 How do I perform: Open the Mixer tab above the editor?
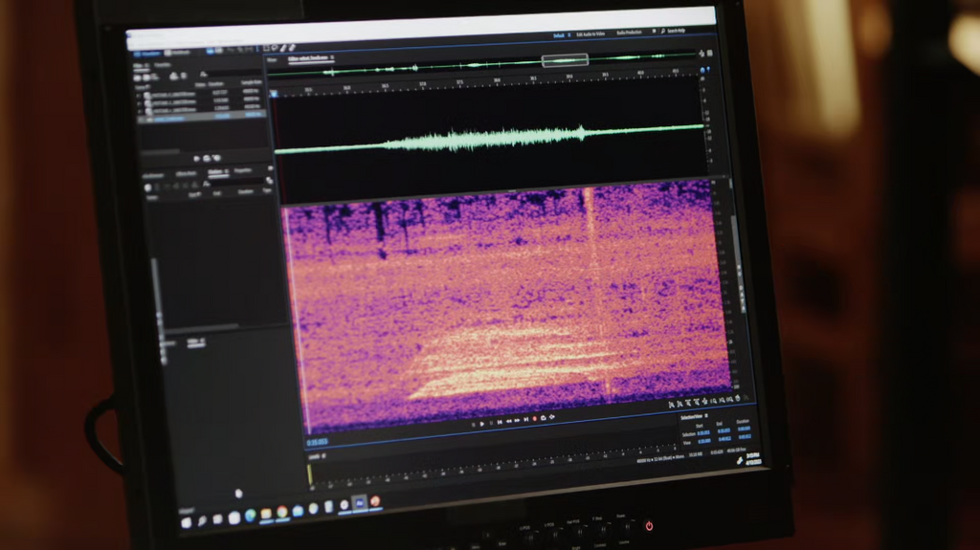point(272,60)
